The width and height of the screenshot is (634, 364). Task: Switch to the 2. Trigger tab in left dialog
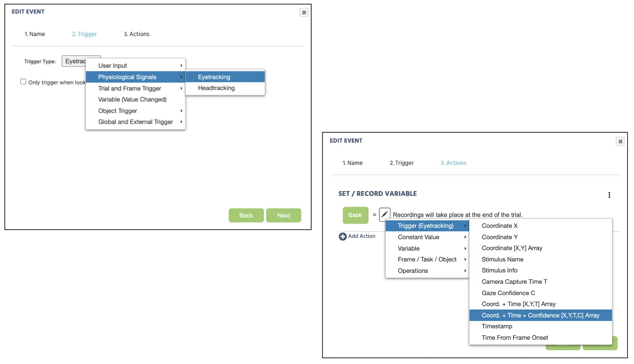tap(84, 34)
